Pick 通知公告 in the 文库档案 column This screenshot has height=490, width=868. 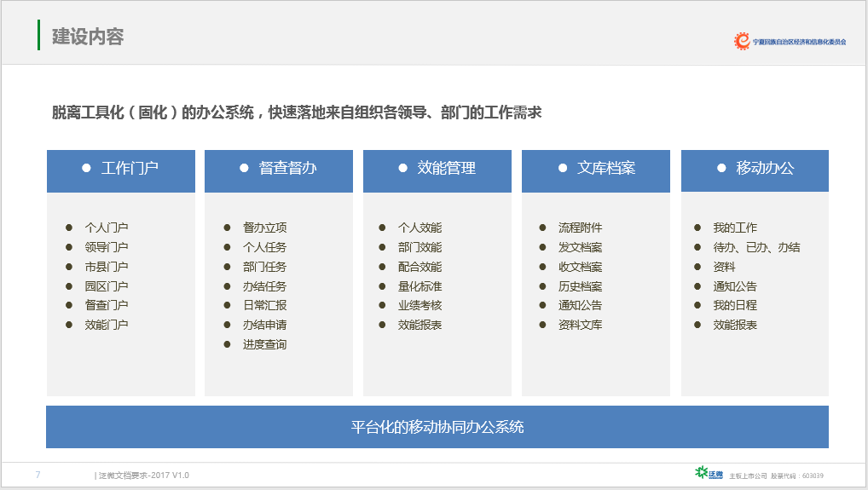click(x=580, y=305)
